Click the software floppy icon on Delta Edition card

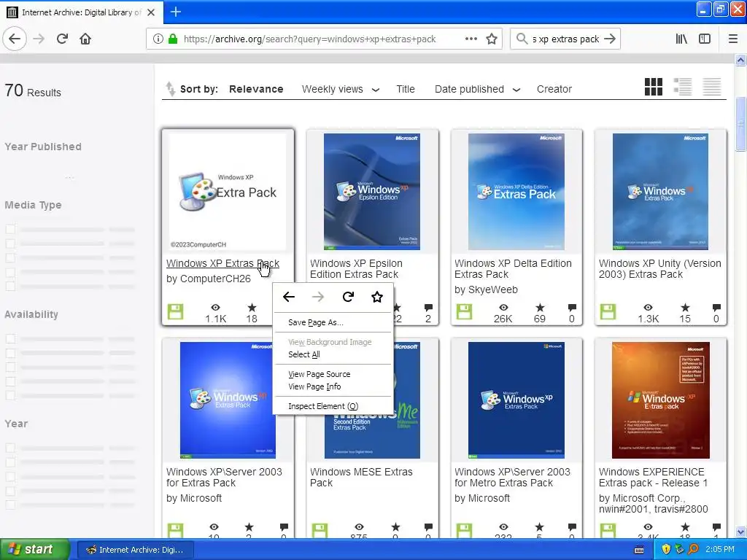pyautogui.click(x=464, y=312)
